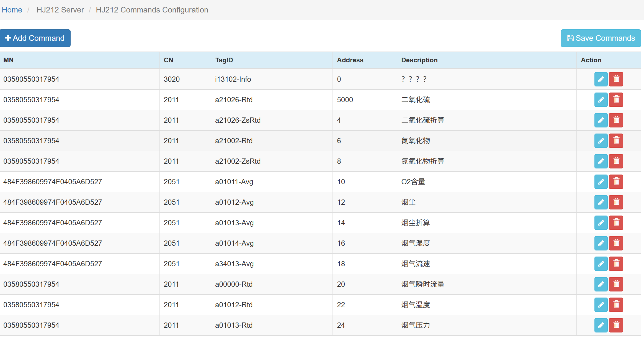644x343 pixels.
Task: Delete the a01014-Avg row
Action: pyautogui.click(x=616, y=243)
